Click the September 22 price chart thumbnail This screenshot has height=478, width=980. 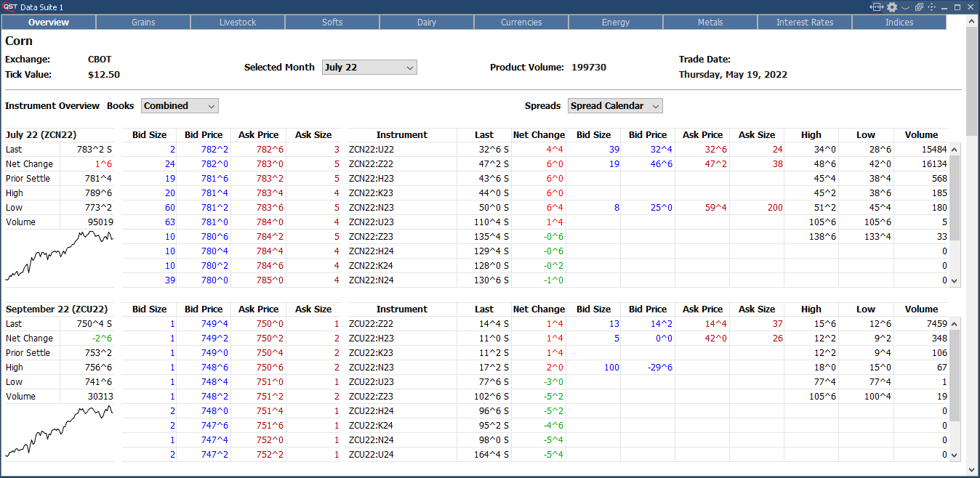(59, 430)
